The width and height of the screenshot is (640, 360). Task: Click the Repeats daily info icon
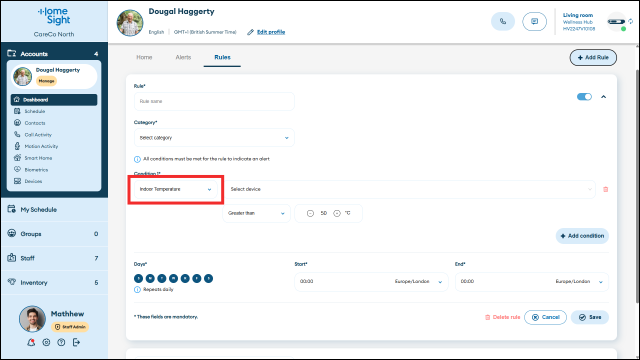137,289
